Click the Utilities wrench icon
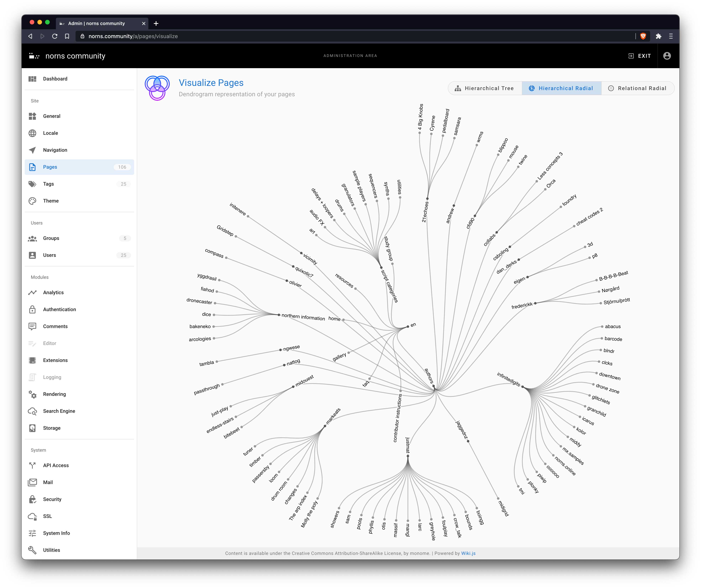Screen dimensions: 701x588 32,550
